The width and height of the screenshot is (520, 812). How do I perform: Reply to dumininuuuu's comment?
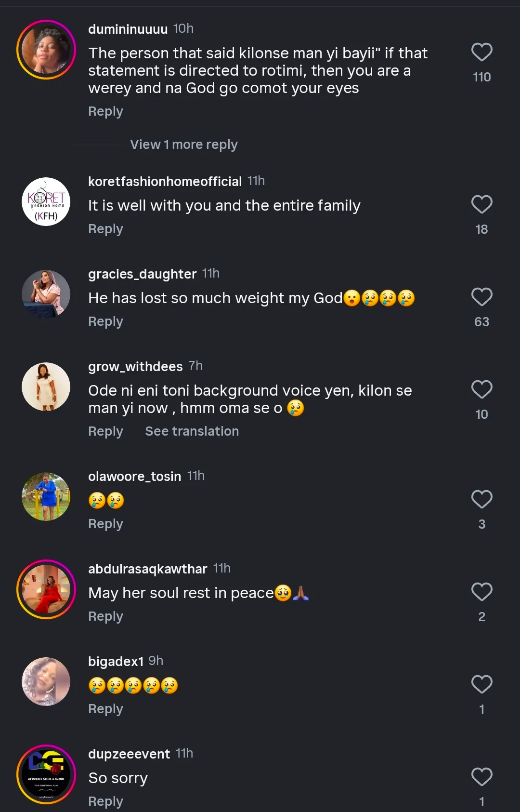click(105, 111)
